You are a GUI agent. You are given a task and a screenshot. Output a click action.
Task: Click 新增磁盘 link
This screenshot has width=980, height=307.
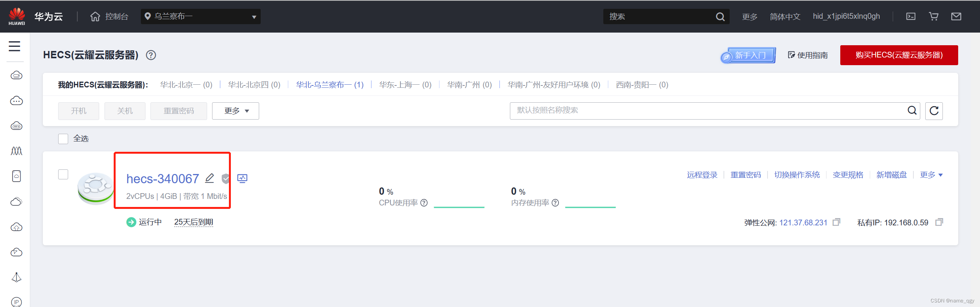(892, 175)
